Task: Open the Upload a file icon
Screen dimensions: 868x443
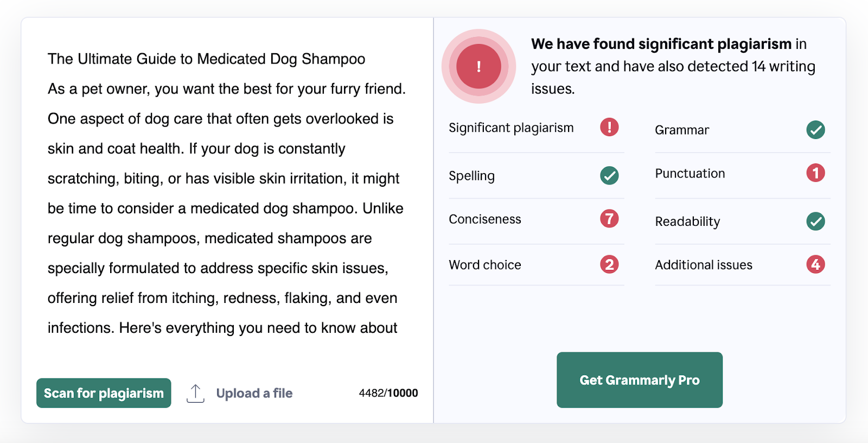Action: [195, 392]
